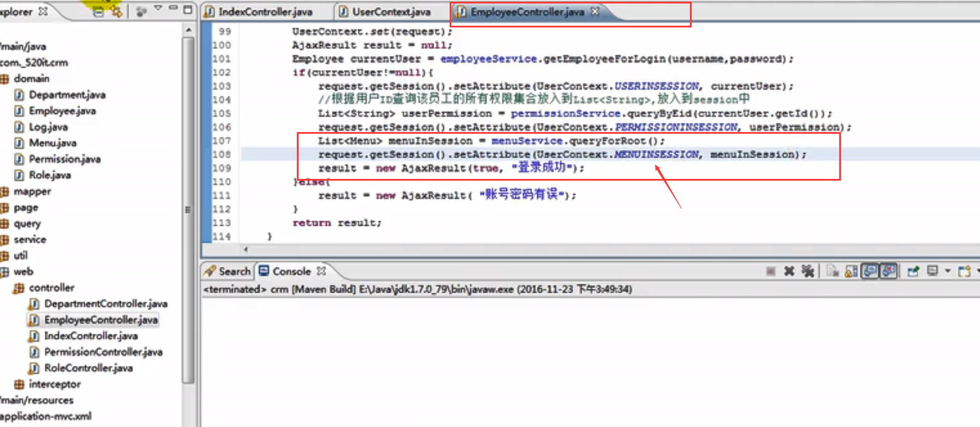Minimize the Package Explorer view

click(173, 9)
